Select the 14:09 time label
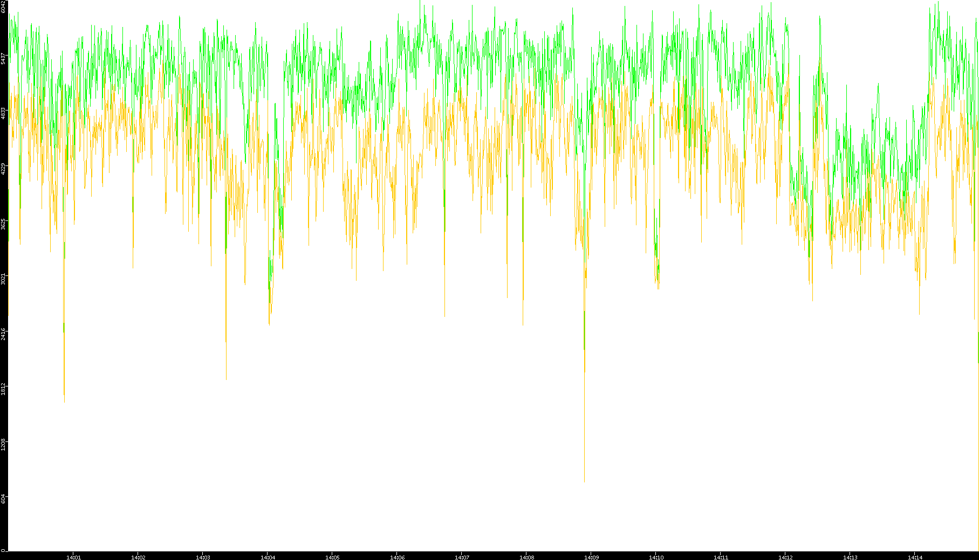Viewport: 979px width, 560px height. click(591, 557)
